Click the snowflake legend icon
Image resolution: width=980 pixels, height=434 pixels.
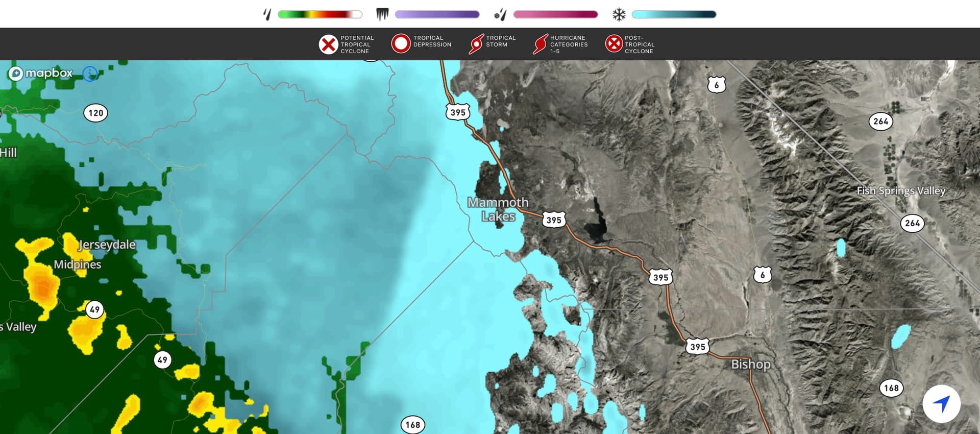click(619, 14)
